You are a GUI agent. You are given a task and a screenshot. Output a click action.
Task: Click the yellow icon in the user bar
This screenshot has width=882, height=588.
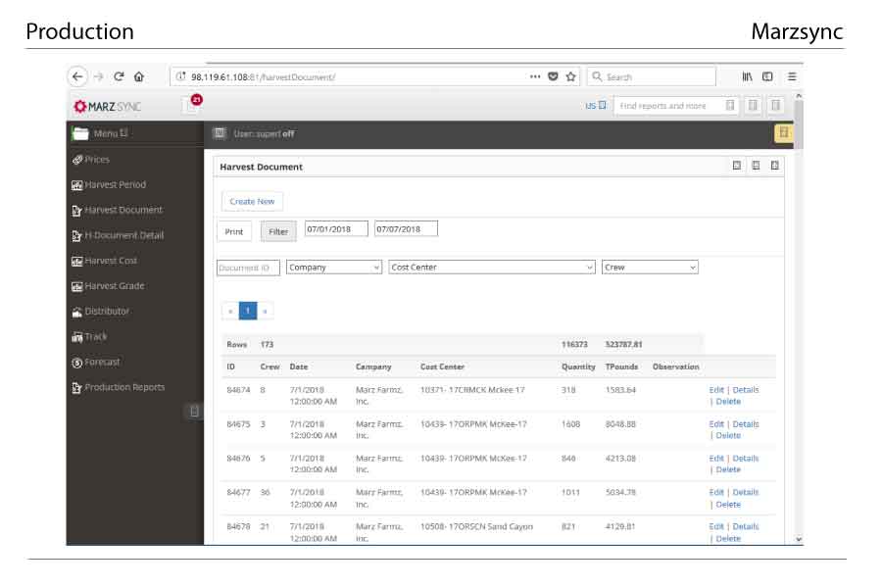(783, 133)
